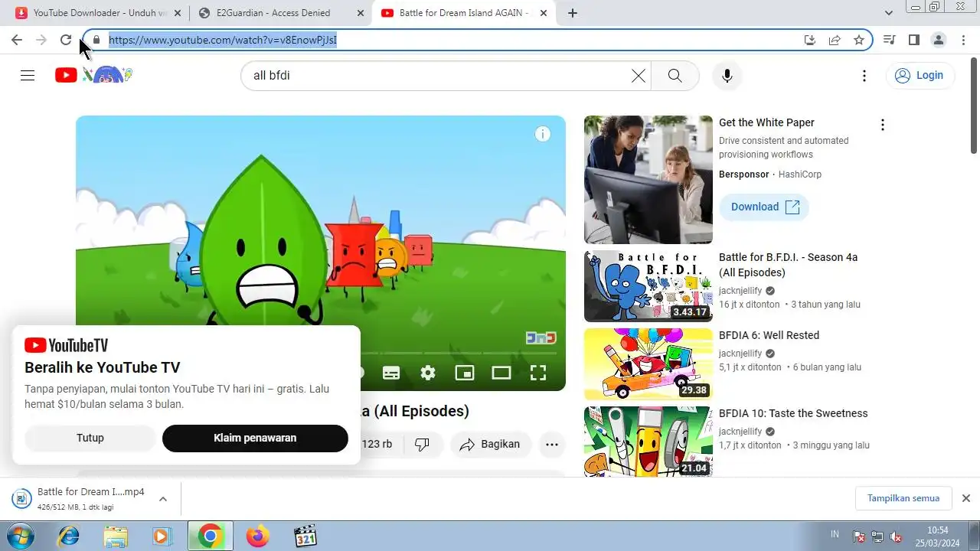
Task: Launch Internet Explorer from taskbar
Action: point(68,536)
